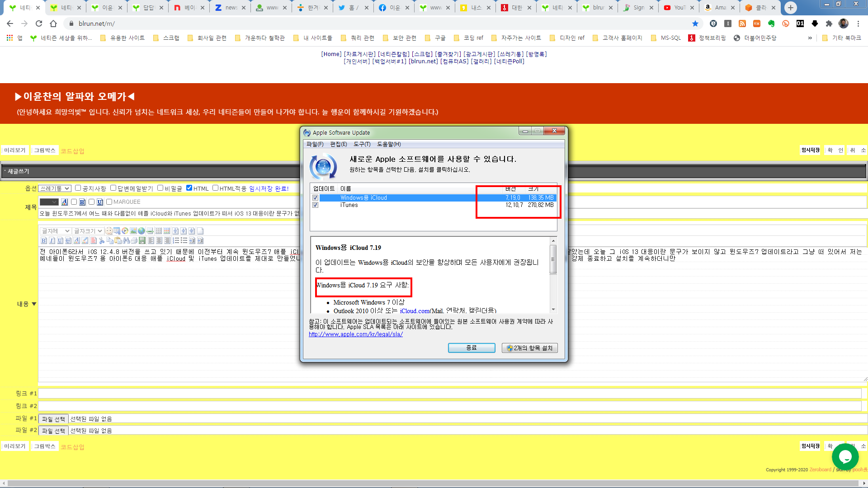868x488 pixels.
Task: Click the floppy disk Save icon
Action: point(142,240)
